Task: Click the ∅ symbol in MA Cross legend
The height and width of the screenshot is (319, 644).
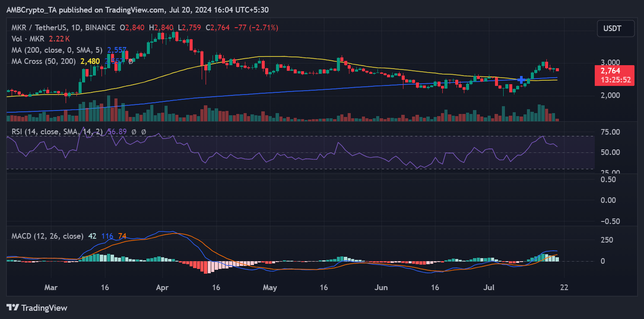Action: point(130,61)
